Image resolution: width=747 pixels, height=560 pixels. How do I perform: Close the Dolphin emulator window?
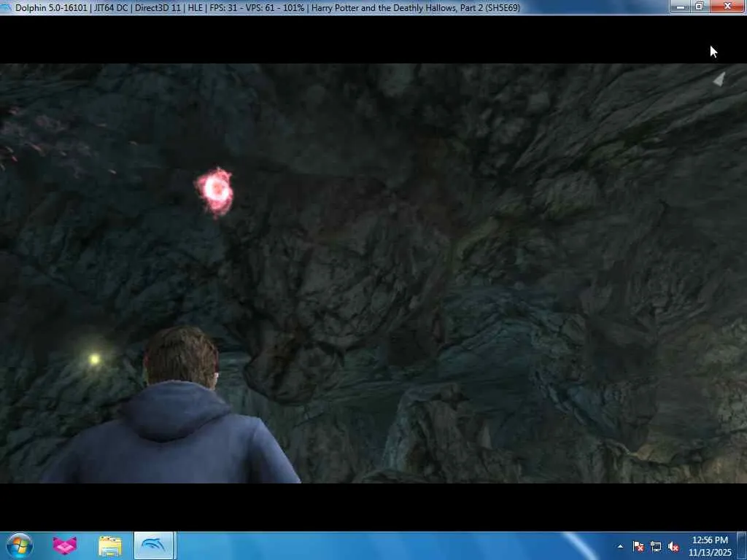coord(727,6)
